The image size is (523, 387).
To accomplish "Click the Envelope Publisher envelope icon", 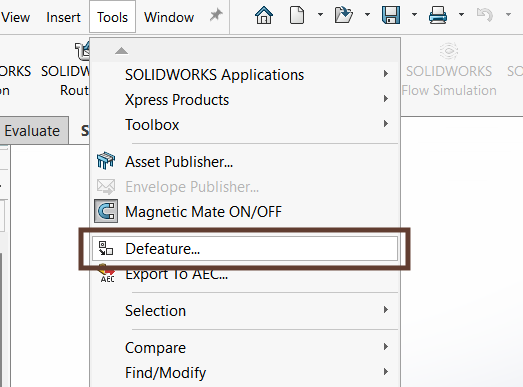I will (106, 187).
